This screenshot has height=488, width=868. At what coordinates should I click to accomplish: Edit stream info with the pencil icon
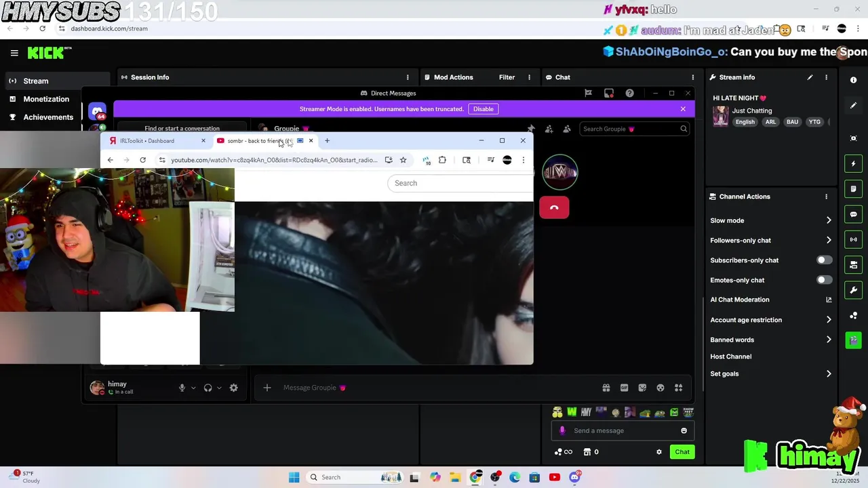(x=810, y=77)
